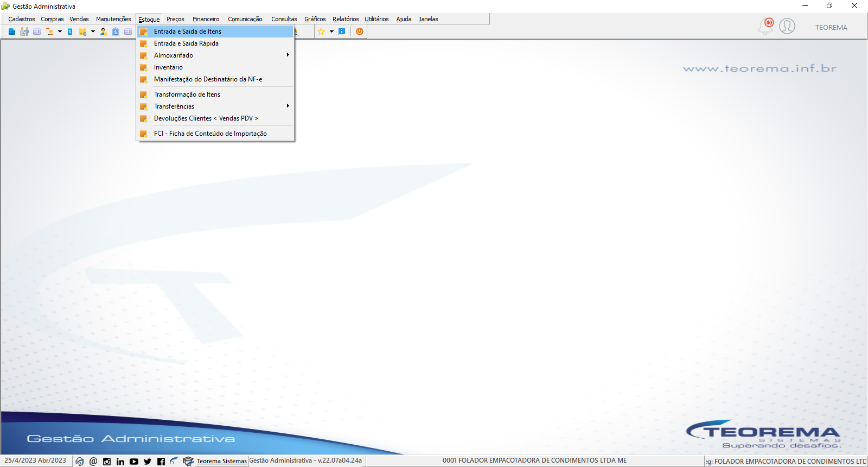Open the notifications bell icon
This screenshot has height=467, width=868.
pyautogui.click(x=766, y=26)
